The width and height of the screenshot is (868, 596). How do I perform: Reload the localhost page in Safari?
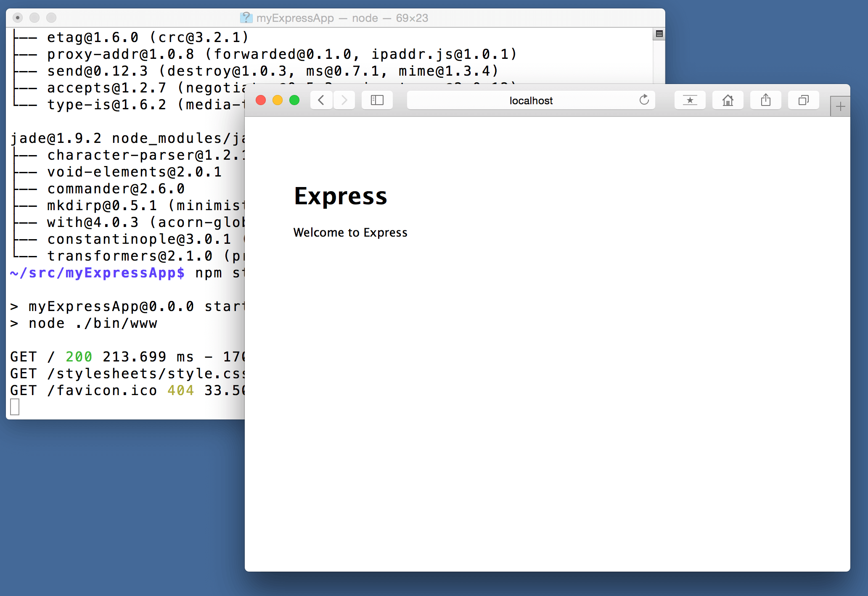coord(644,100)
